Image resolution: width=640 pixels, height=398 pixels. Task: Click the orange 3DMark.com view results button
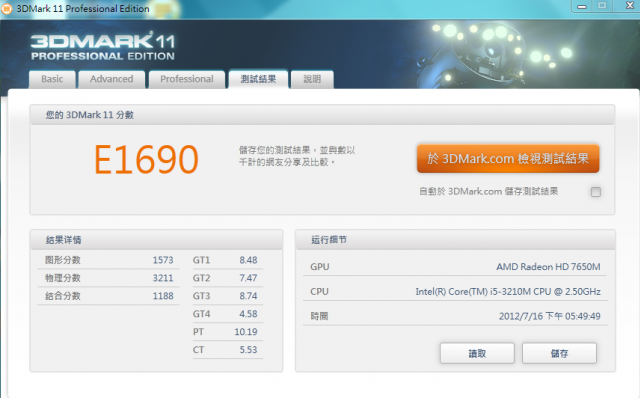click(x=508, y=158)
